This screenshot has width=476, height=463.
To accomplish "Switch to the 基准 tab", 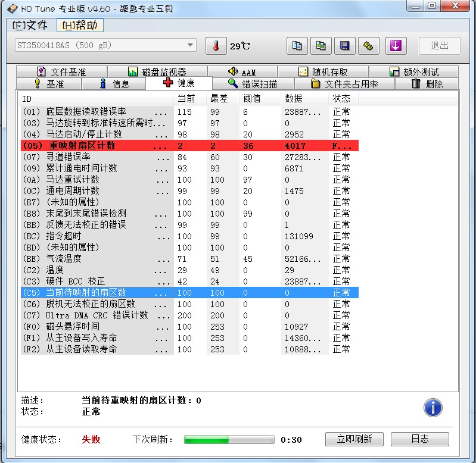I will point(49,84).
